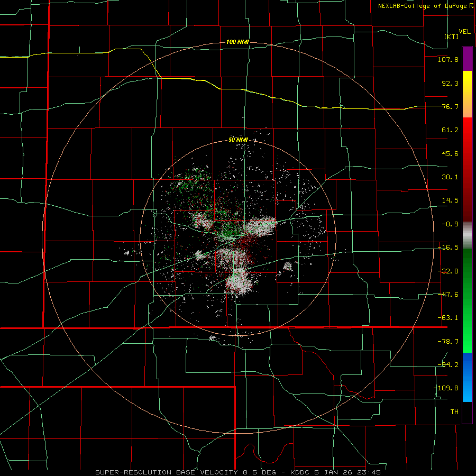This screenshot has width=476, height=476.
Task: Pick the blue segment of the velocity color bar
Action: [x=467, y=377]
